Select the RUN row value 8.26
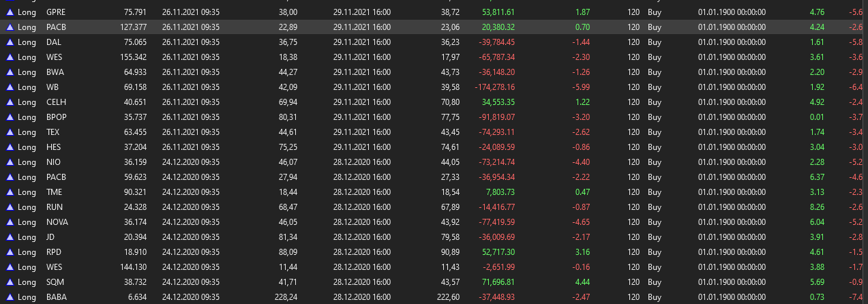 [817, 207]
